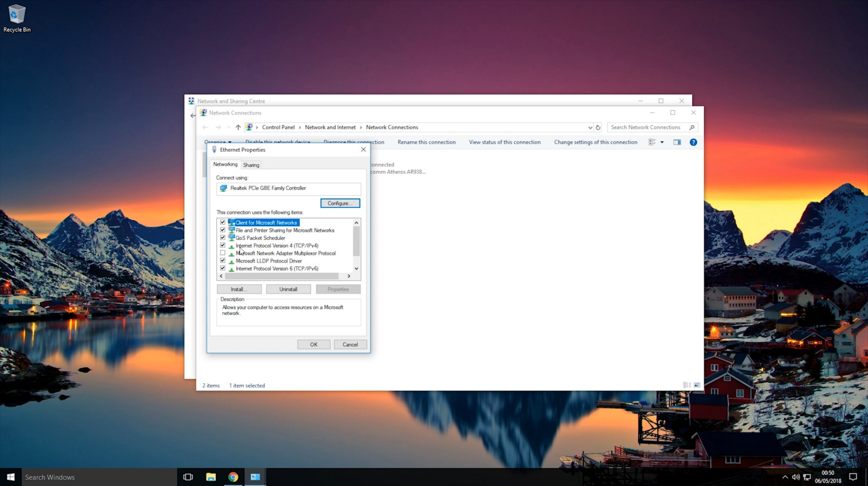Select QoS Packet Scheduler list item

(x=260, y=238)
